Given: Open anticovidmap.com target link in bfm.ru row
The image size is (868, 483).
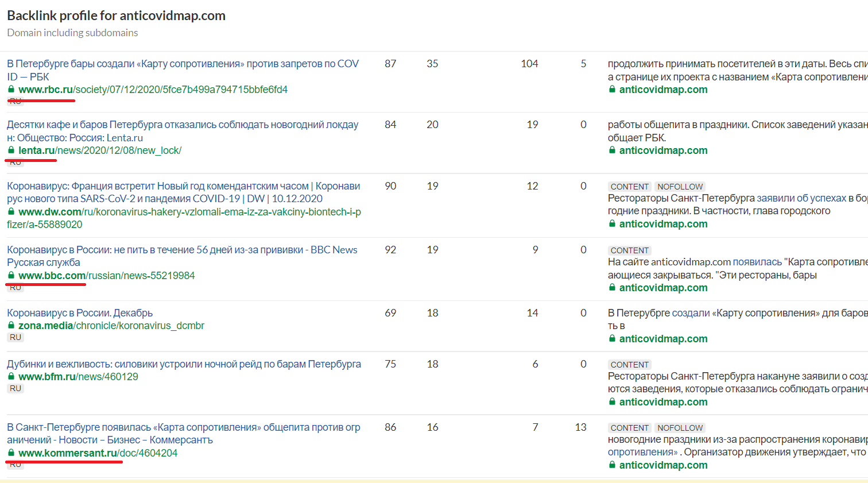Looking at the screenshot, I should (x=663, y=402).
